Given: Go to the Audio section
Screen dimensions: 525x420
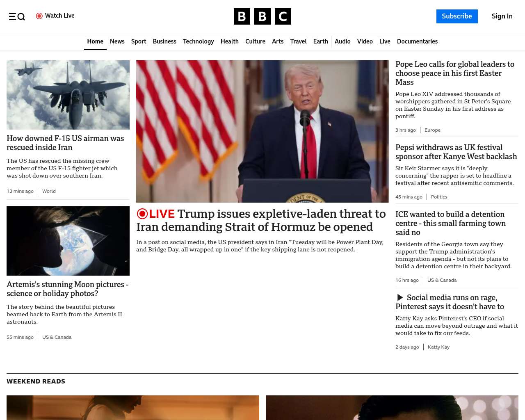Looking at the screenshot, I should tap(342, 41).
